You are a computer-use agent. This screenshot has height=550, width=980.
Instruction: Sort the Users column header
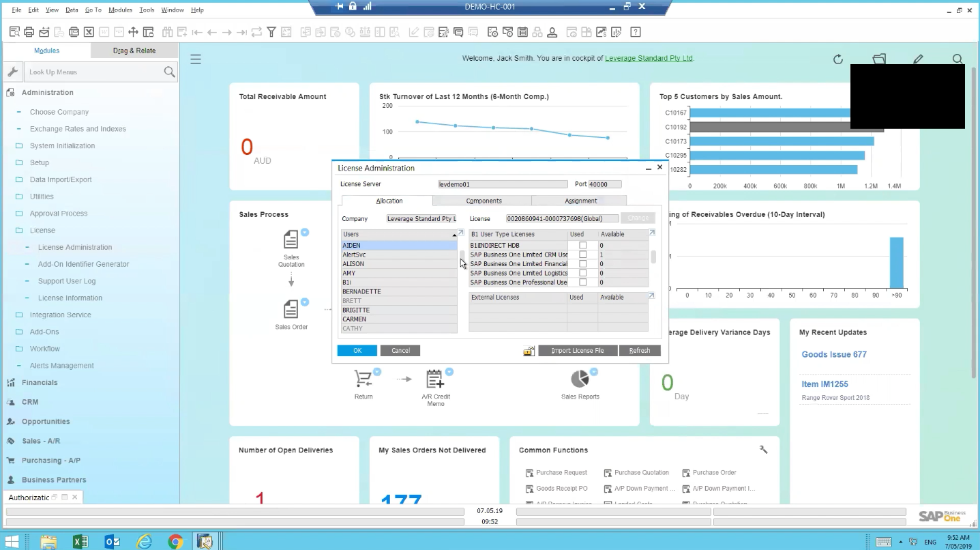coord(399,234)
